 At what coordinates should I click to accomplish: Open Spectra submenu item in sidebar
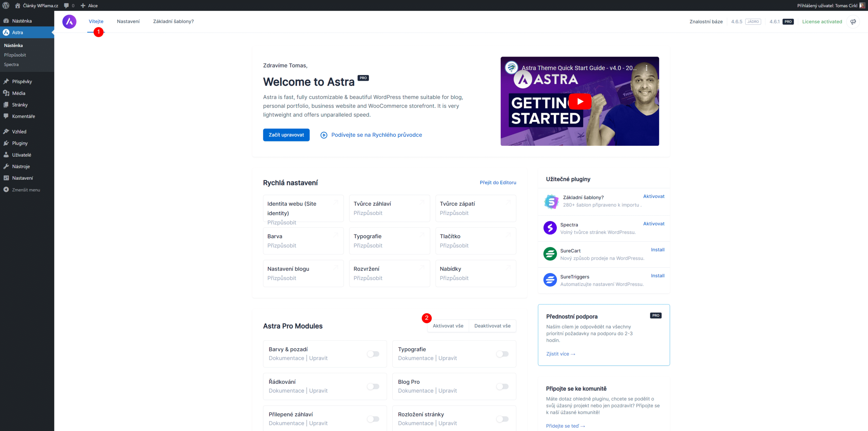11,64
